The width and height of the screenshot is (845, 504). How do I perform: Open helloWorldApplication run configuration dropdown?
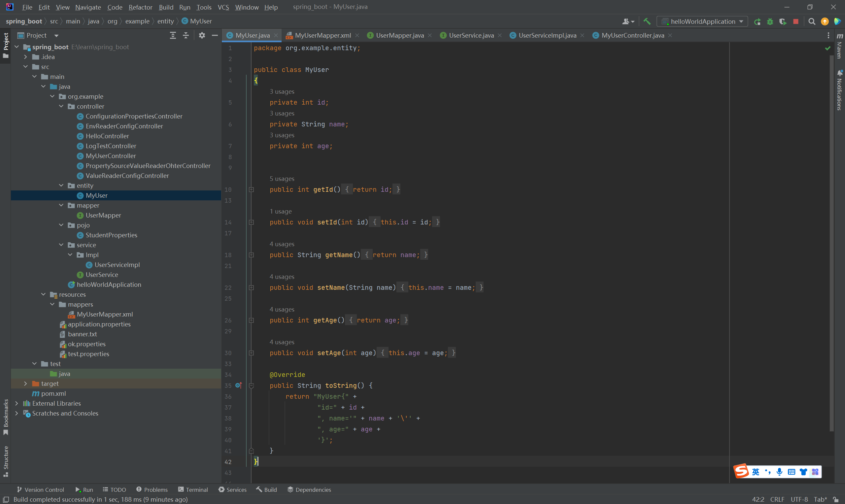702,21
